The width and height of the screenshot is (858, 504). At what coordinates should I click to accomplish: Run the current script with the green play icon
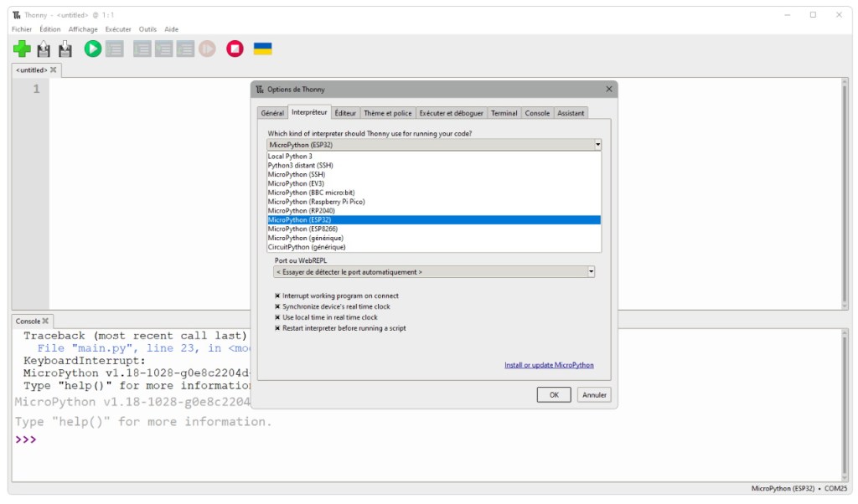92,48
